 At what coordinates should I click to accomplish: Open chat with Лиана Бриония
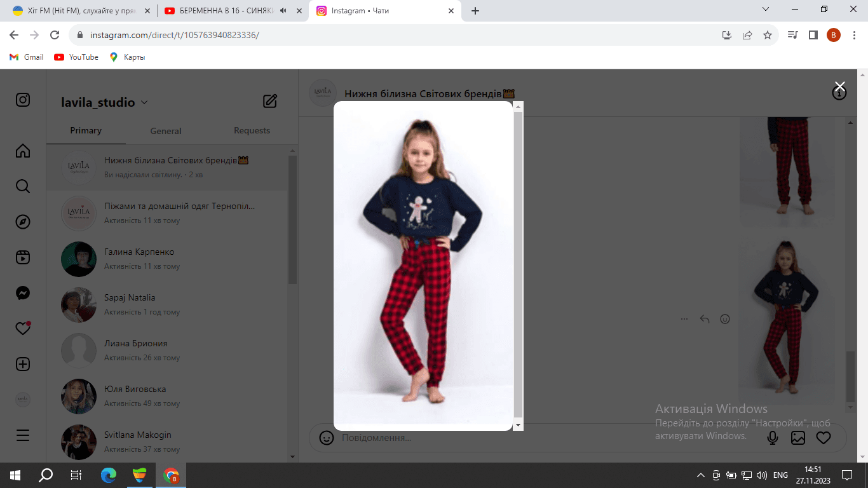(x=168, y=350)
